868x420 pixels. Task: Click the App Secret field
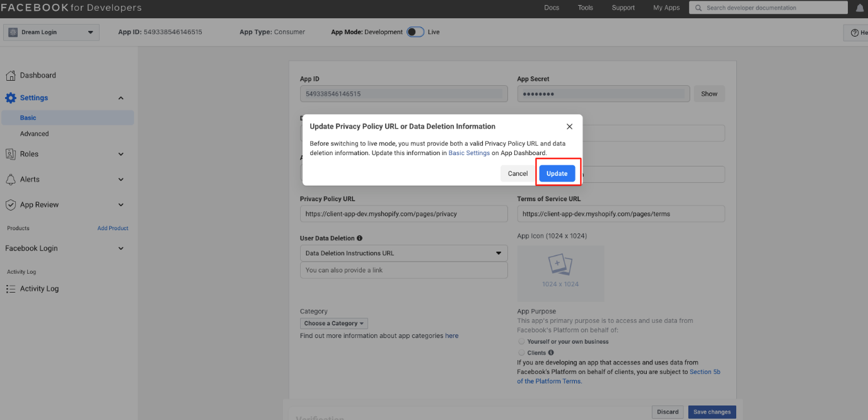point(603,94)
